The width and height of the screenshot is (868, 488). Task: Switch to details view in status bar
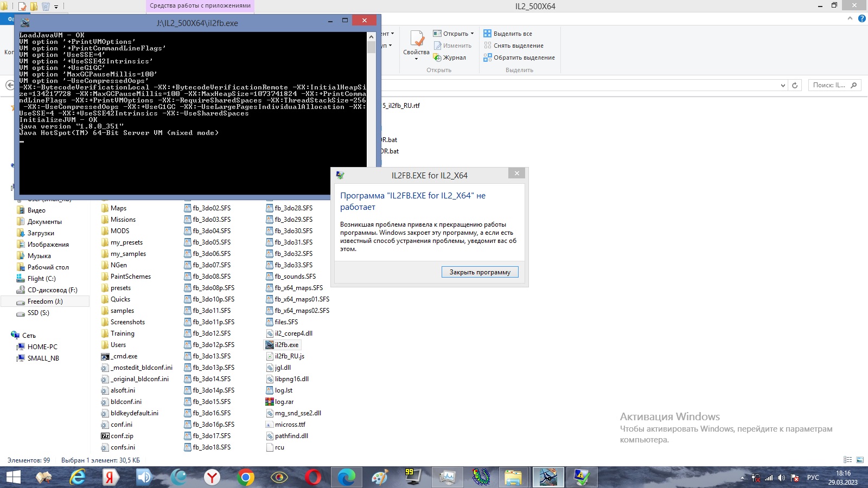848,460
